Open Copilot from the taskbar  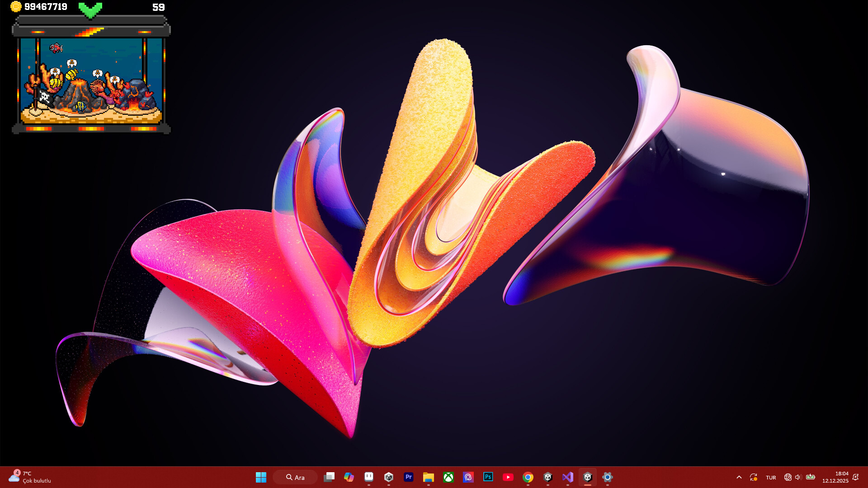click(x=349, y=477)
